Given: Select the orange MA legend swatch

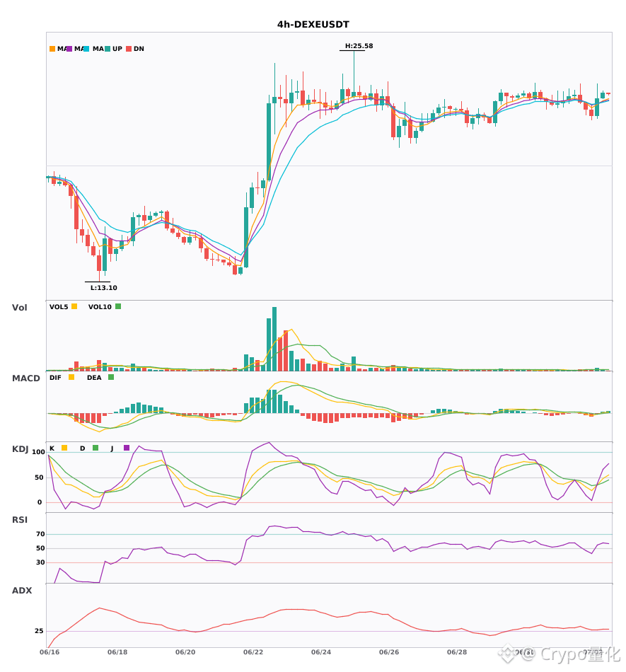Looking at the screenshot, I should (52, 49).
